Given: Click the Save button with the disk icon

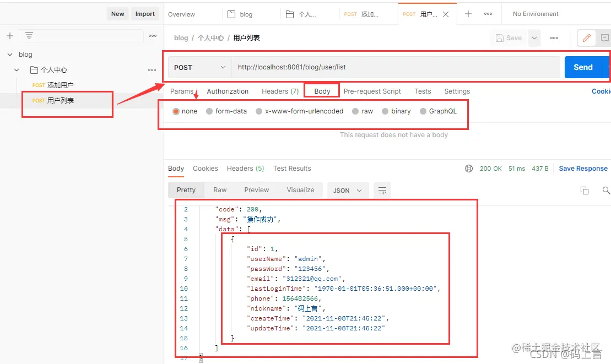Looking at the screenshot, I should (x=509, y=38).
